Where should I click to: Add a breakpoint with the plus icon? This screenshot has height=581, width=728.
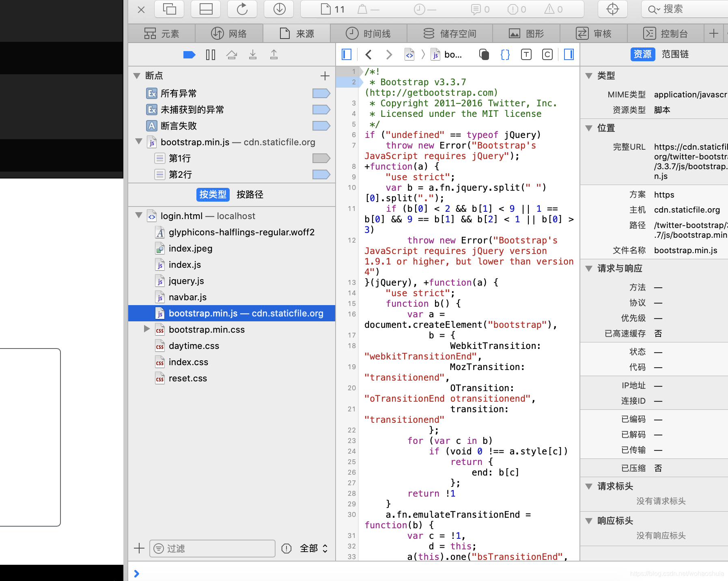pyautogui.click(x=325, y=75)
